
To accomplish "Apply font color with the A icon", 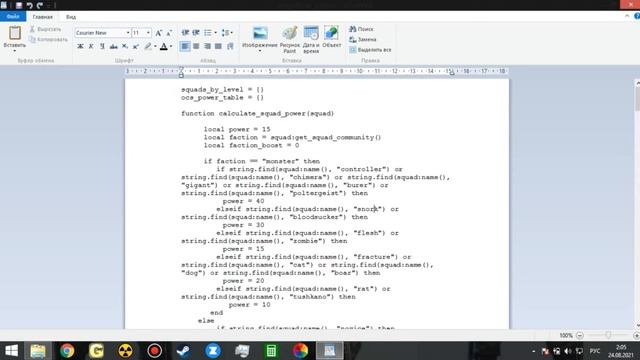I will pyautogui.click(x=164, y=47).
